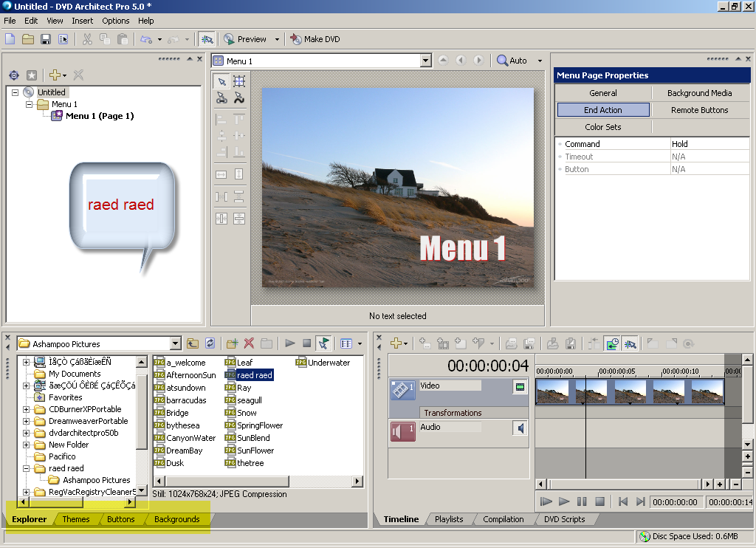Screen dimensions: 756x548
Task: Toggle auto preview in the Explorer toolbar
Action: coord(323,343)
